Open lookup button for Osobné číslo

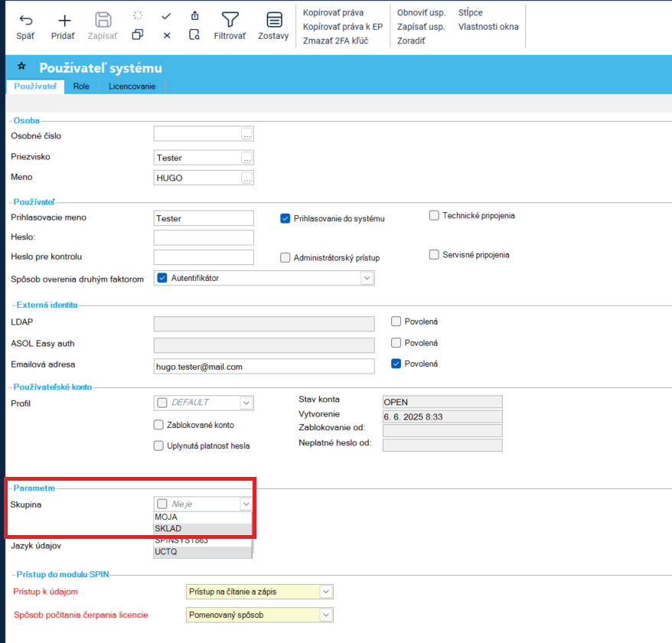pyautogui.click(x=247, y=134)
